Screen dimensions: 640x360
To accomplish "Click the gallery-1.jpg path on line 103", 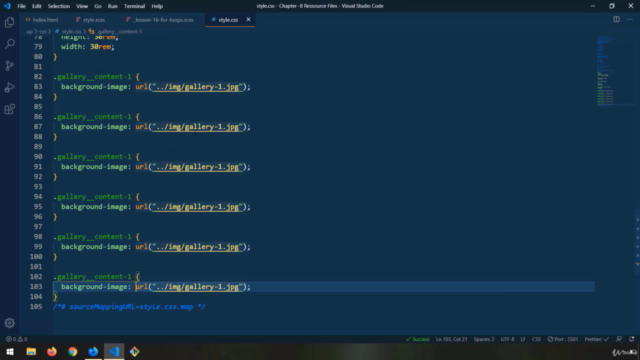I will pos(197,287).
